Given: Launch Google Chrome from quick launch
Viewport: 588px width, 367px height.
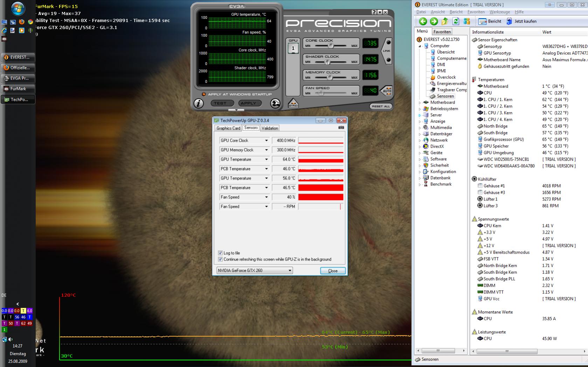Looking at the screenshot, I should [x=30, y=22].
